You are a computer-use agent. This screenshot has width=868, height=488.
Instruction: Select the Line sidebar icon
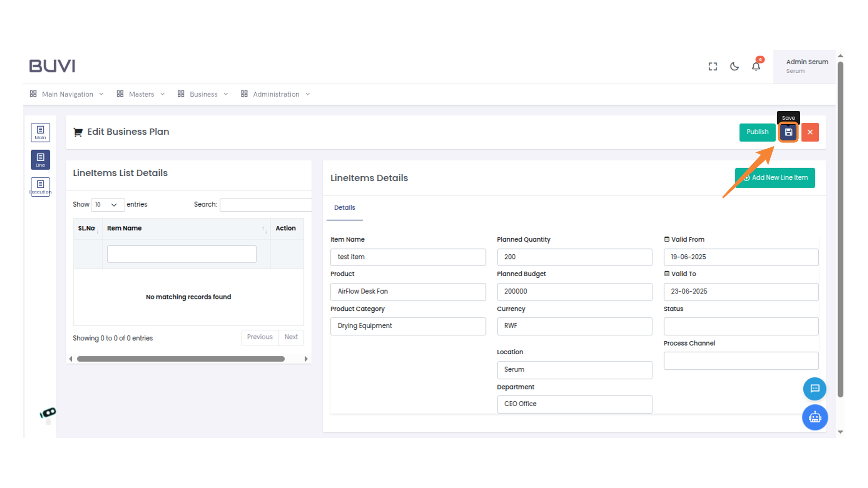tap(40, 160)
